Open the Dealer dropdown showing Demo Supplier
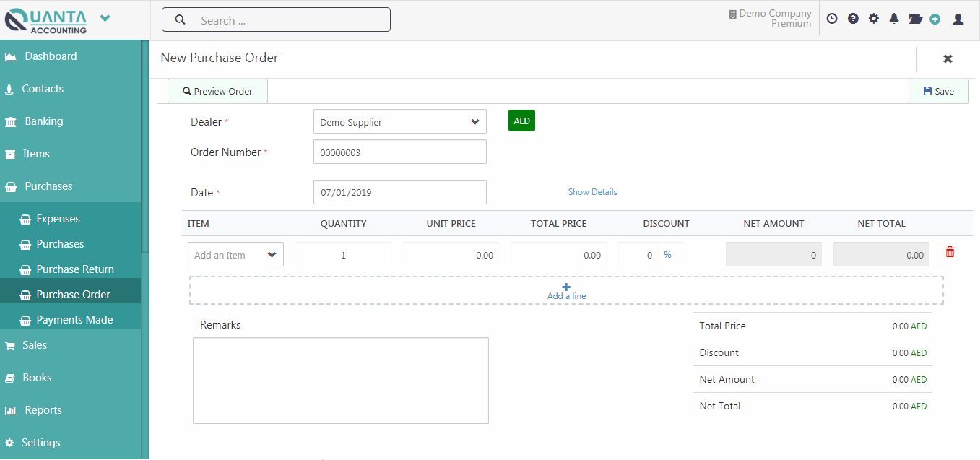Viewport: 980px width, 460px height. tap(400, 122)
